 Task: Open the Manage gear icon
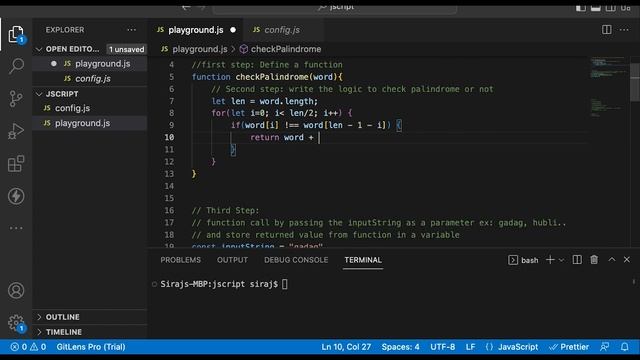[x=16, y=323]
